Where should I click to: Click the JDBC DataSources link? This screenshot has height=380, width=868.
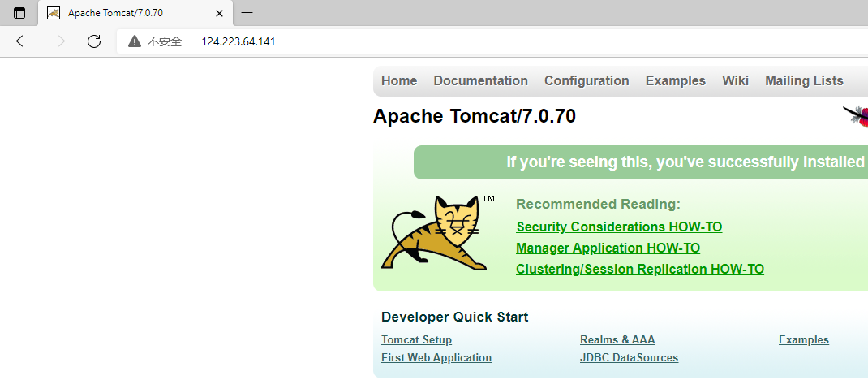point(629,358)
